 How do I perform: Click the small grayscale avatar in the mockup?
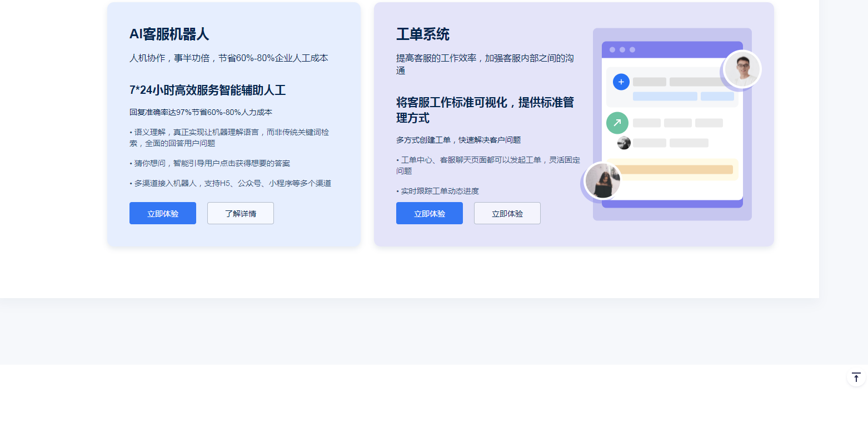tap(624, 143)
